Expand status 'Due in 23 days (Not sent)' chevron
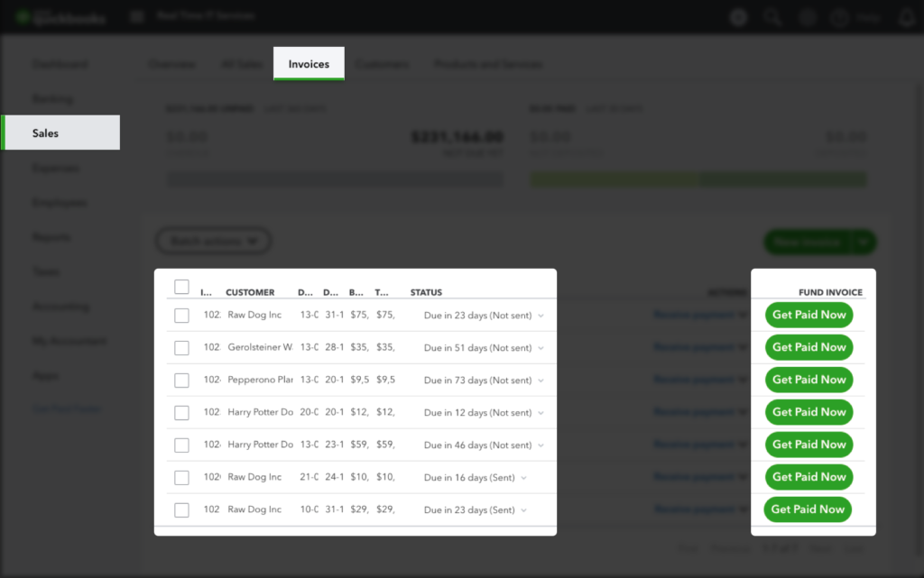 pyautogui.click(x=541, y=317)
